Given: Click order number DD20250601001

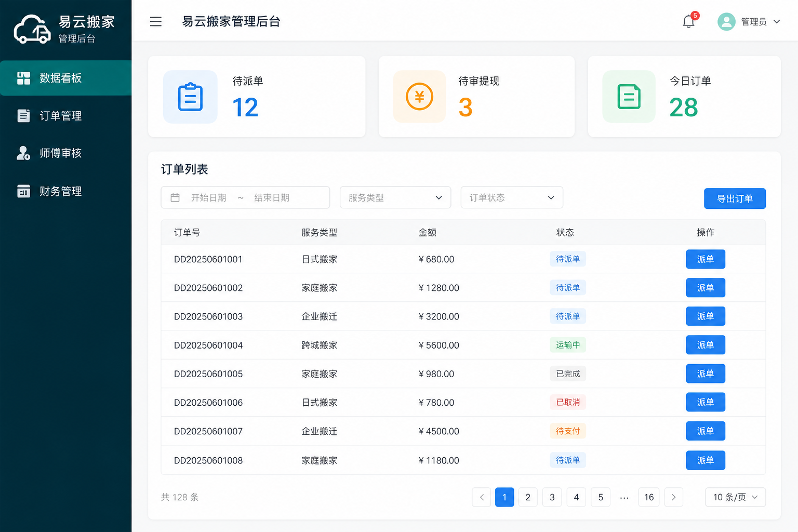Looking at the screenshot, I should (x=208, y=259).
